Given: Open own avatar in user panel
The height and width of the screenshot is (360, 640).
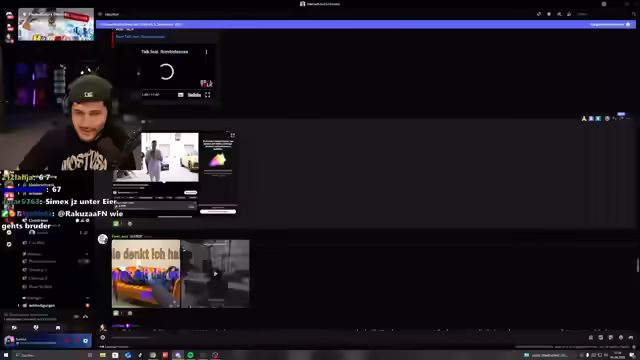Looking at the screenshot, I should (x=9, y=340).
